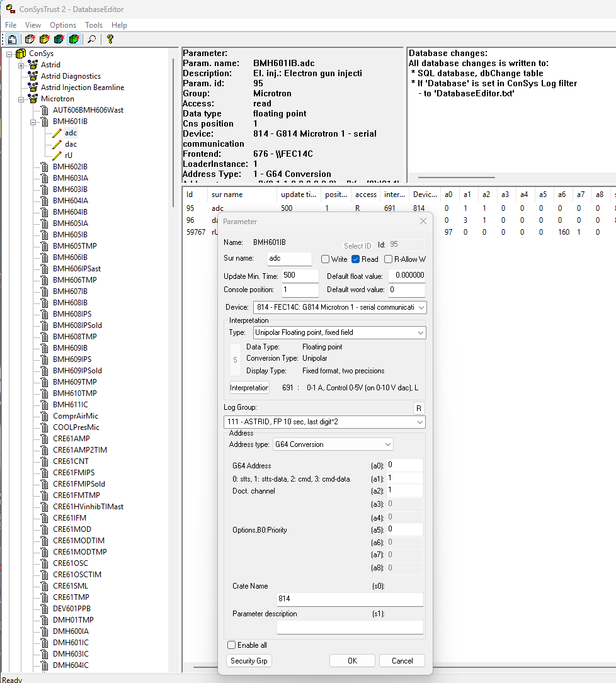
Task: Click the yellow cube toolbar icon
Action: click(45, 39)
